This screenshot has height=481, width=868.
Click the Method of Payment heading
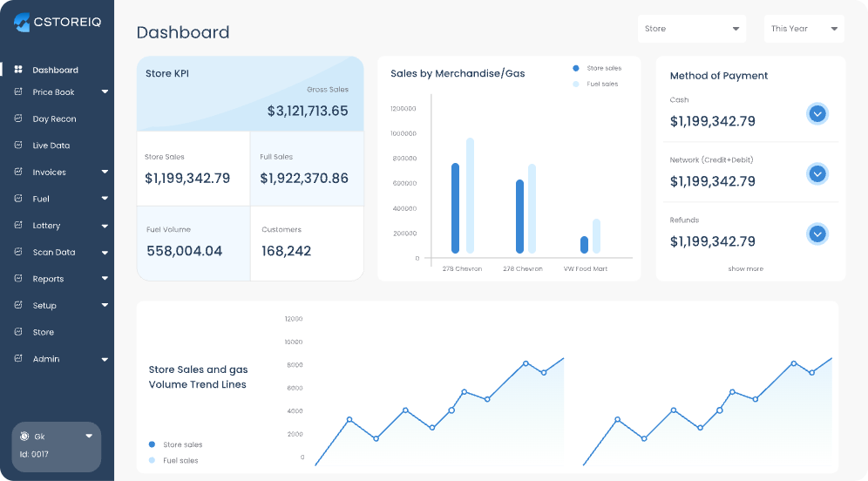click(x=718, y=76)
